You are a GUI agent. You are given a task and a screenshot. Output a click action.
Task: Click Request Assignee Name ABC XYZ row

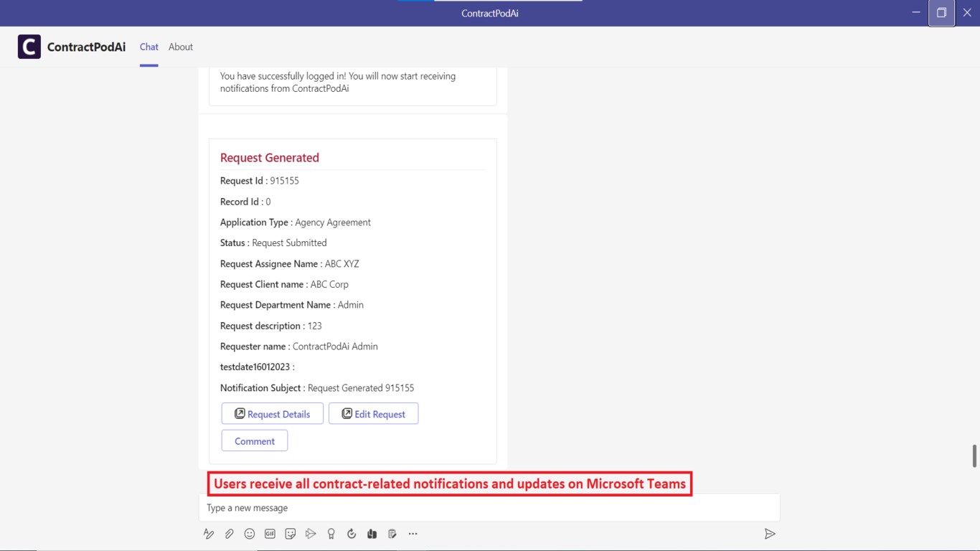pyautogui.click(x=290, y=263)
